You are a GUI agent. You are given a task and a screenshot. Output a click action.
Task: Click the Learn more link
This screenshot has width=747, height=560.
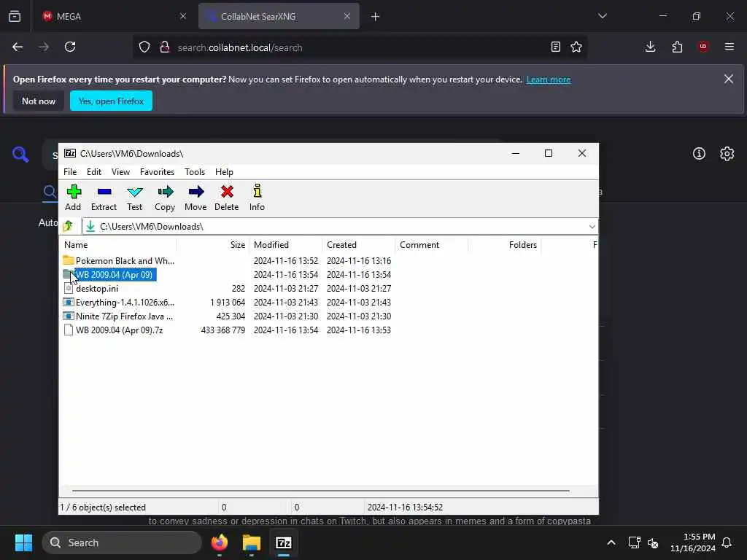549,79
